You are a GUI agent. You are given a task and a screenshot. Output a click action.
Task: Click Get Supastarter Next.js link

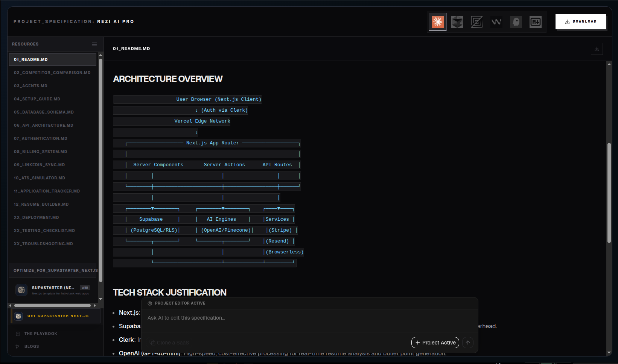(58, 316)
